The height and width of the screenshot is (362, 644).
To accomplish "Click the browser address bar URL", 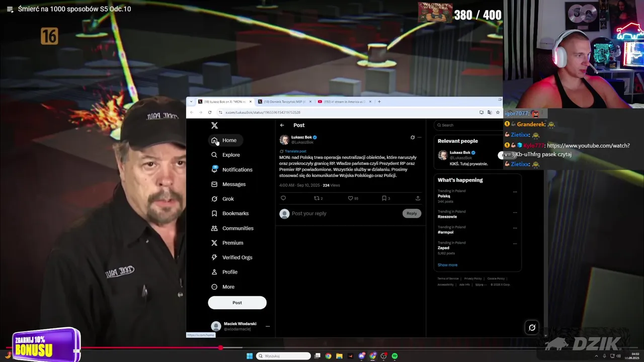I will [263, 113].
